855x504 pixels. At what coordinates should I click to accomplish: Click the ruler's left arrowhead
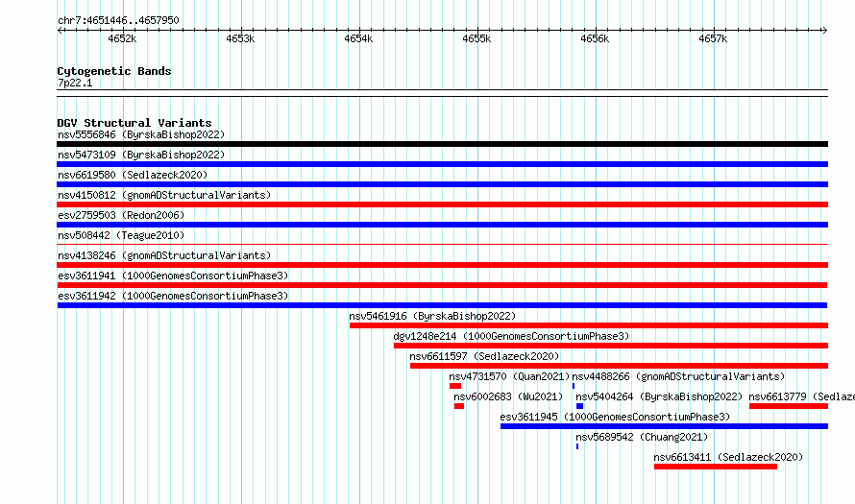[x=60, y=31]
